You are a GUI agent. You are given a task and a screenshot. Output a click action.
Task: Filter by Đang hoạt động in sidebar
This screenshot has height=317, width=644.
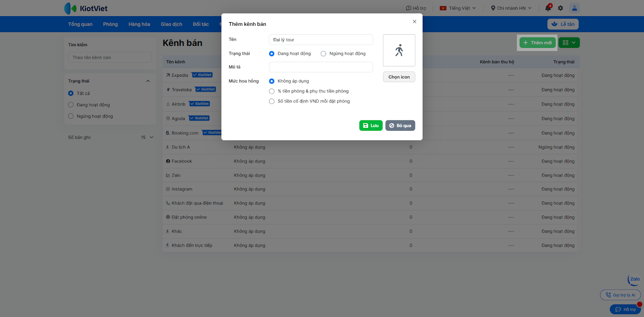tap(71, 105)
